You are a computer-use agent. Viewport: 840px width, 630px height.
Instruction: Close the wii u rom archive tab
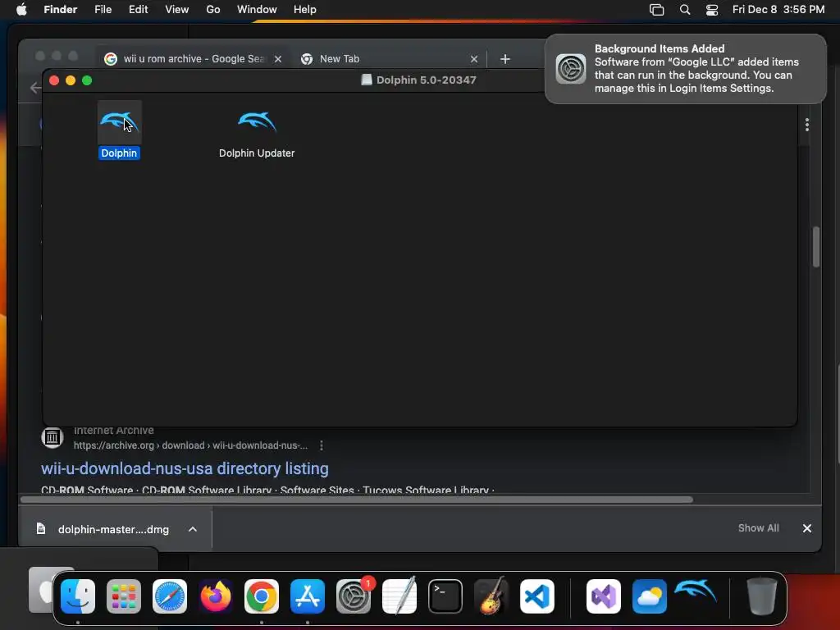pyautogui.click(x=278, y=59)
